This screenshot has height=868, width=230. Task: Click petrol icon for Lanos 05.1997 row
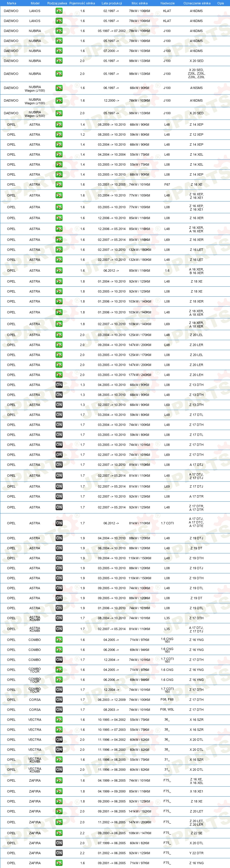coord(59,21)
